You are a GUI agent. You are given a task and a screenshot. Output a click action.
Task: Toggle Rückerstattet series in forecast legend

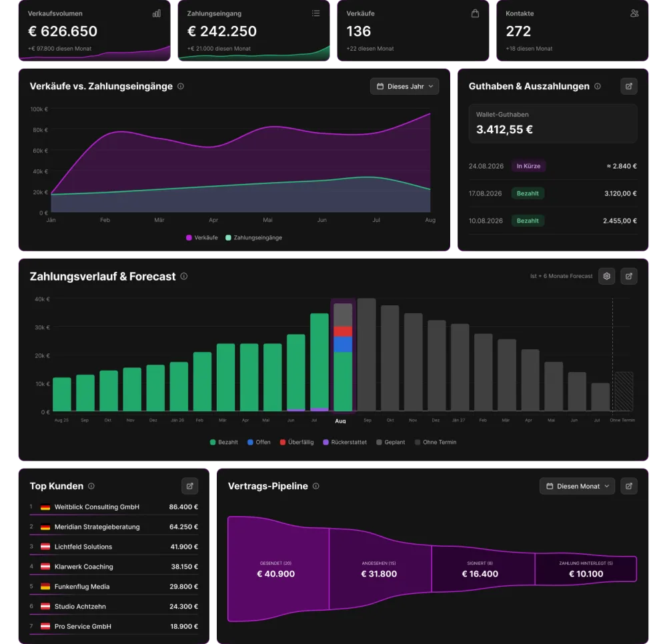tap(345, 442)
